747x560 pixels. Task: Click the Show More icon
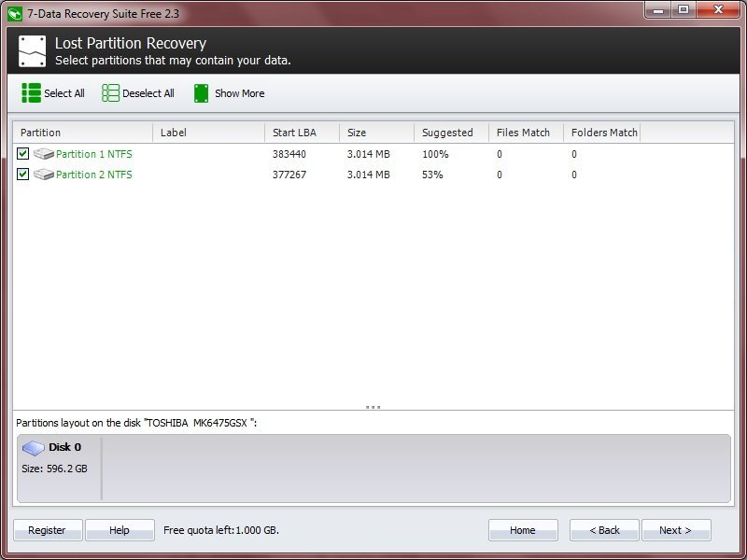click(x=200, y=93)
